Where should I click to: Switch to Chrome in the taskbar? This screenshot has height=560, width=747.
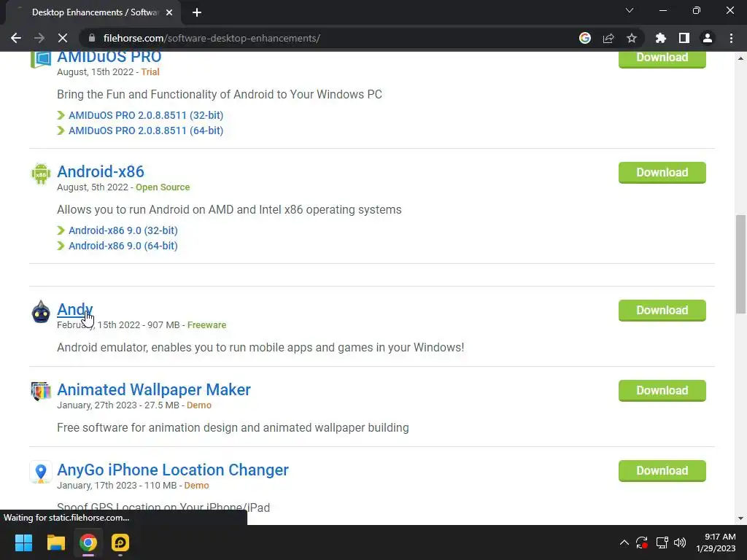pyautogui.click(x=88, y=542)
